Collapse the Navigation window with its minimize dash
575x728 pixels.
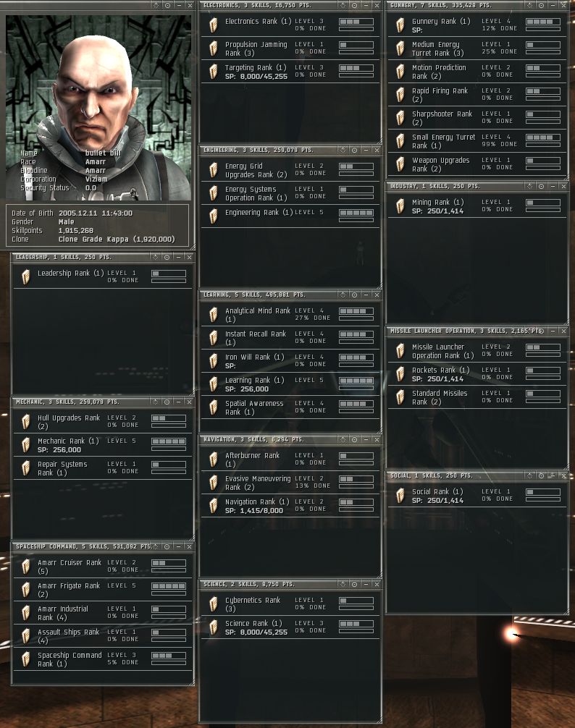(366, 439)
